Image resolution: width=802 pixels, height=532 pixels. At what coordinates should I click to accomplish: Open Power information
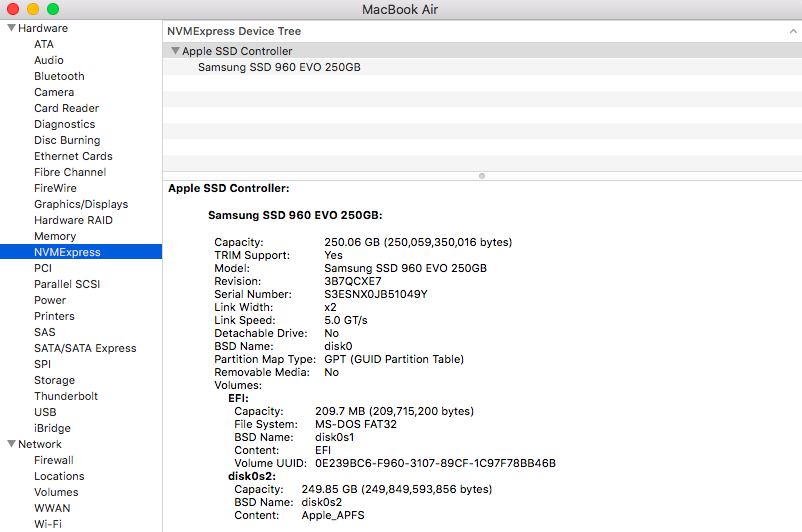coord(50,300)
